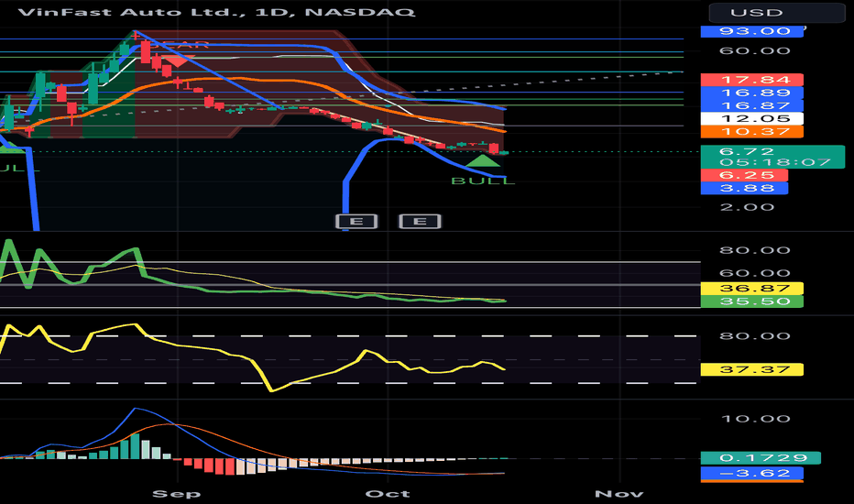854x504 pixels.
Task: Click the Oct date axis label
Action: click(x=388, y=494)
